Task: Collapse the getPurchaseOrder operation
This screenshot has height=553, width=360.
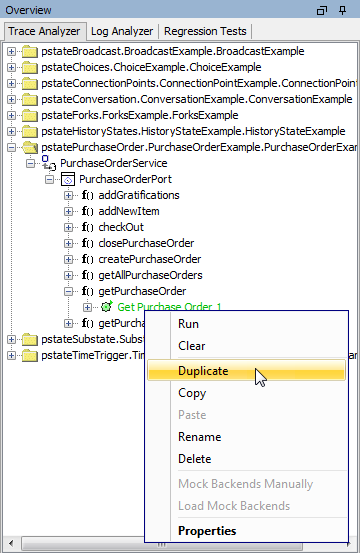Action: [68, 291]
